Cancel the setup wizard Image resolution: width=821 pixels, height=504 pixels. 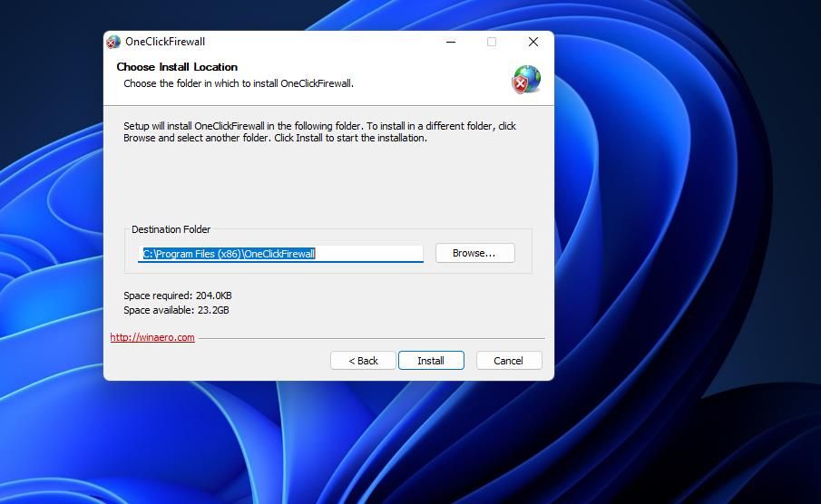(508, 361)
